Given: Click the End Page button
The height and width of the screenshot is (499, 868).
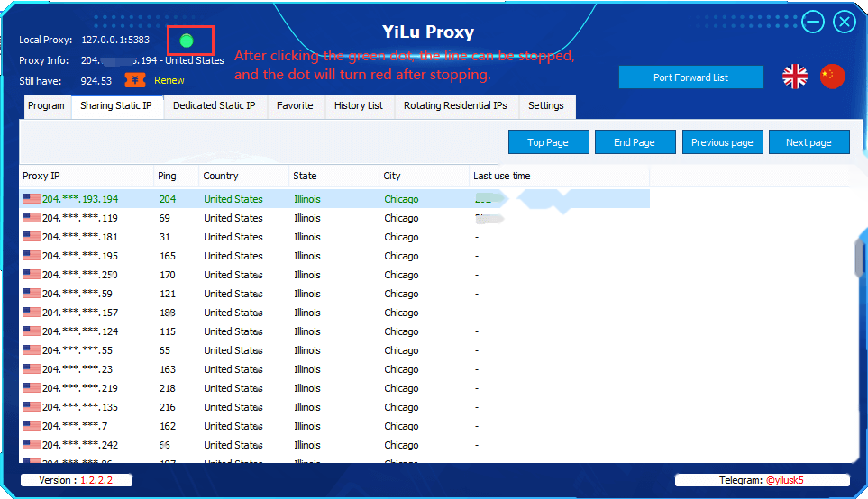Looking at the screenshot, I should pyautogui.click(x=635, y=142).
